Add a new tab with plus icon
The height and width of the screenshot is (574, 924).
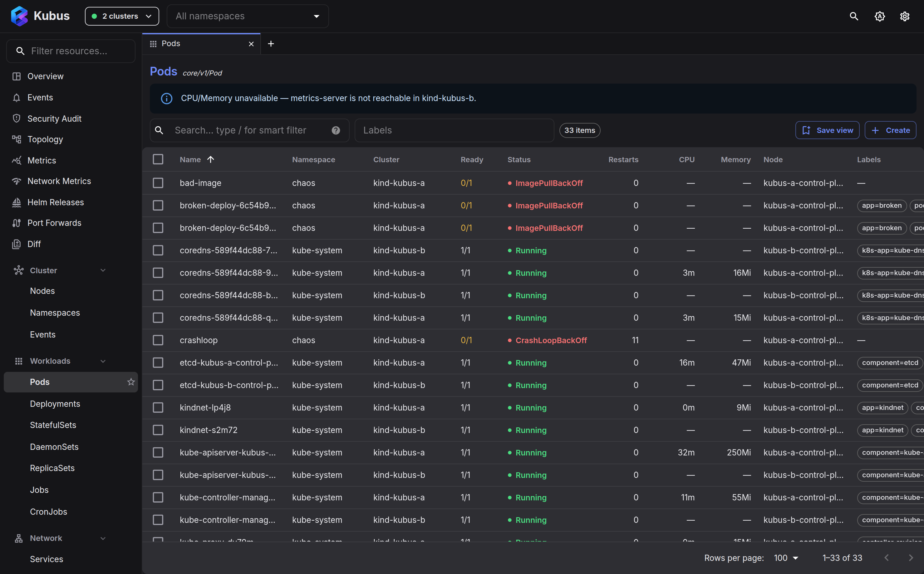point(271,44)
